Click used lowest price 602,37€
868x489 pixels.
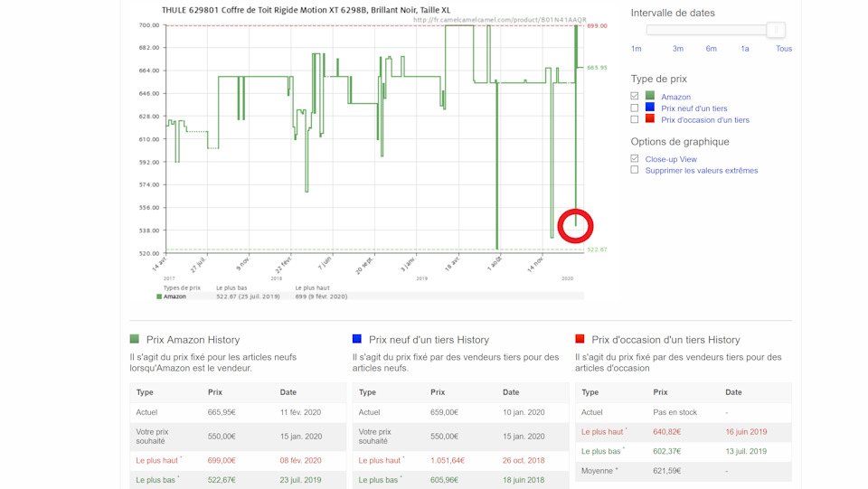pyautogui.click(x=666, y=451)
